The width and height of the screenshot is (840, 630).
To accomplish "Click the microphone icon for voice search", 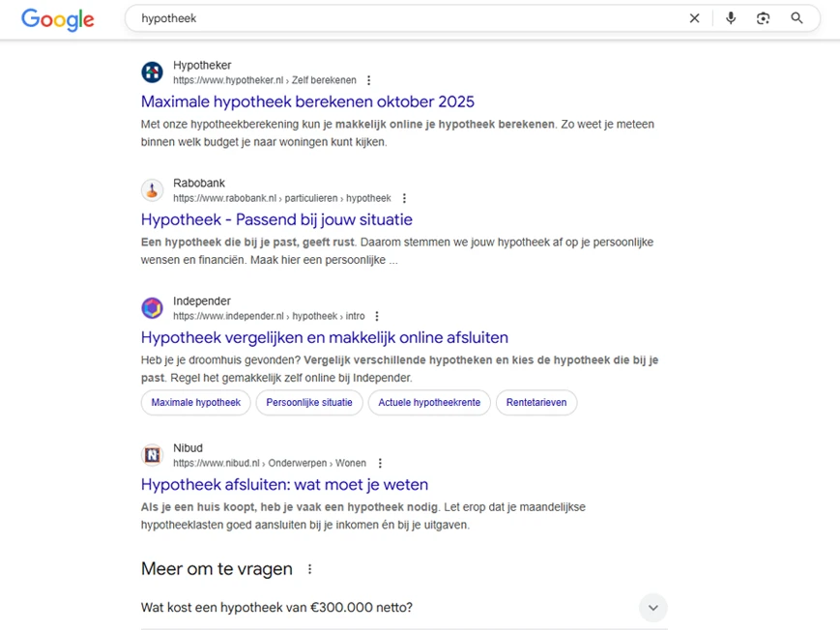I will pos(730,17).
